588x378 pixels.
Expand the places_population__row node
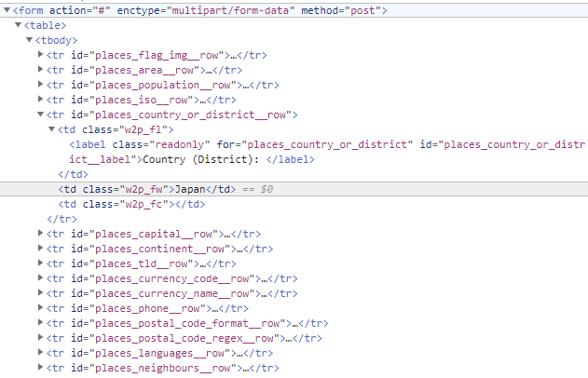40,85
